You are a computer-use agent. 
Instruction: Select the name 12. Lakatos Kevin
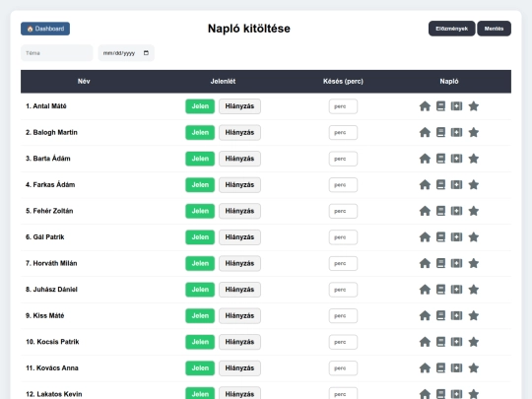coord(54,394)
